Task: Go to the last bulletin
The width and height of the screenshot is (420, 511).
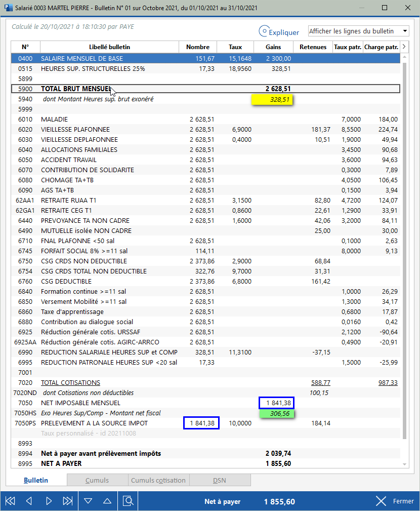Action: coord(68,501)
